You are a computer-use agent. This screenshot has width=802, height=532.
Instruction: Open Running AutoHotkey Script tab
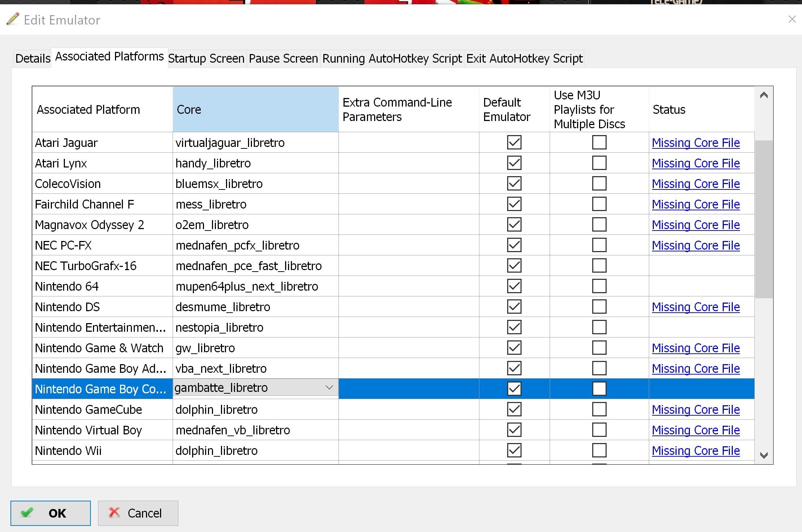[x=392, y=58]
